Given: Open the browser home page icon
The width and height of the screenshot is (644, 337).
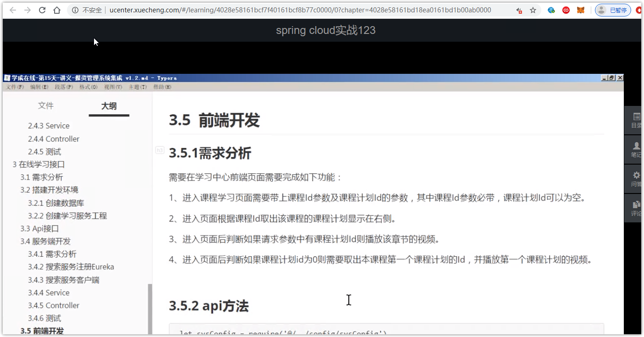Looking at the screenshot, I should pos(57,10).
